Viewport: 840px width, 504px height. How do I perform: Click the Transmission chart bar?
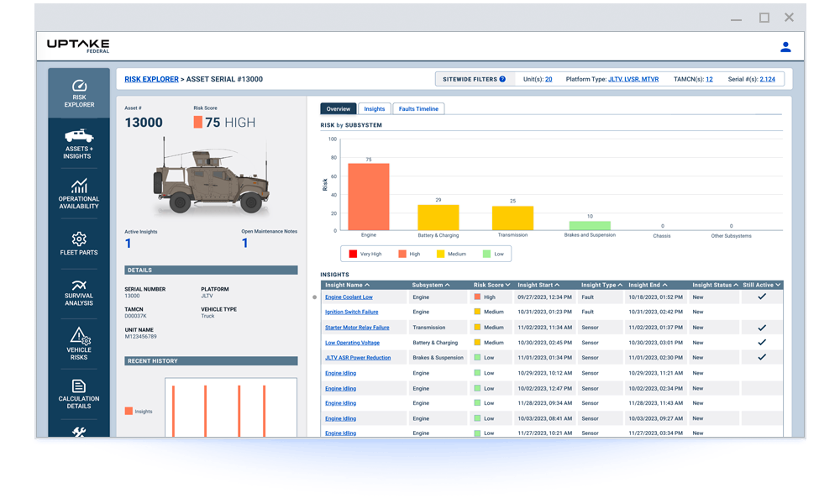[512, 218]
